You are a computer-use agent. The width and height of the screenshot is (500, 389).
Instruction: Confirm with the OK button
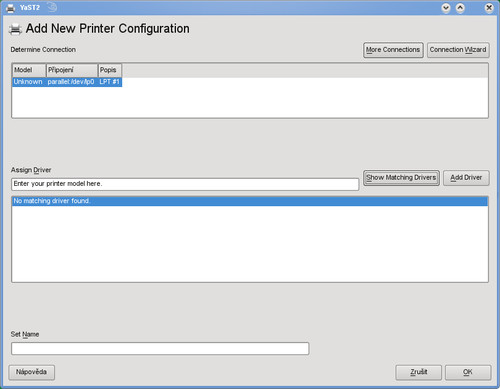[468, 372]
